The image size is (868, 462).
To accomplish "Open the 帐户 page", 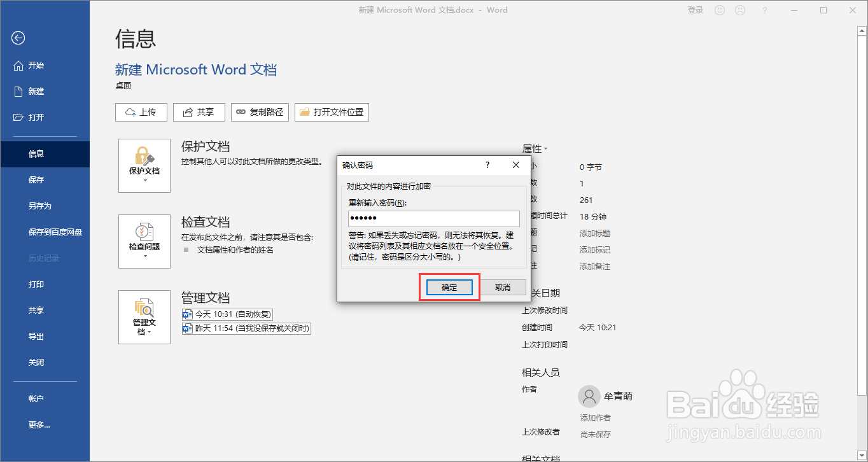I will pyautogui.click(x=45, y=399).
